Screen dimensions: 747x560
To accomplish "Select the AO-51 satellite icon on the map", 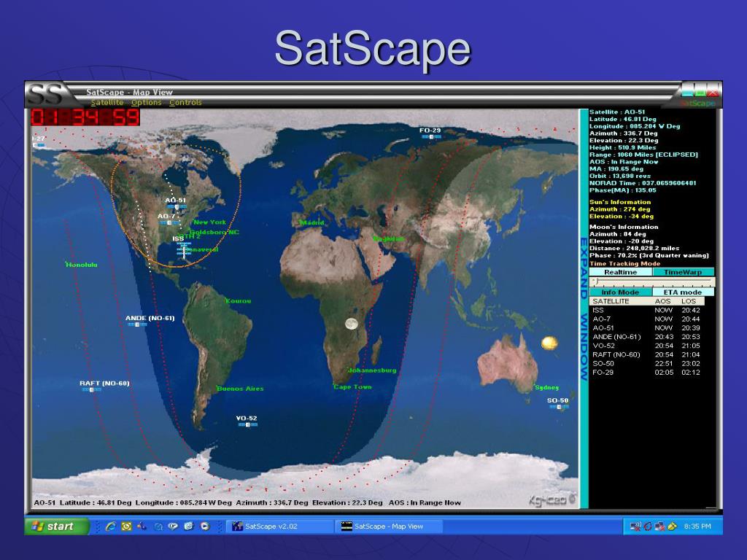I will click(177, 207).
